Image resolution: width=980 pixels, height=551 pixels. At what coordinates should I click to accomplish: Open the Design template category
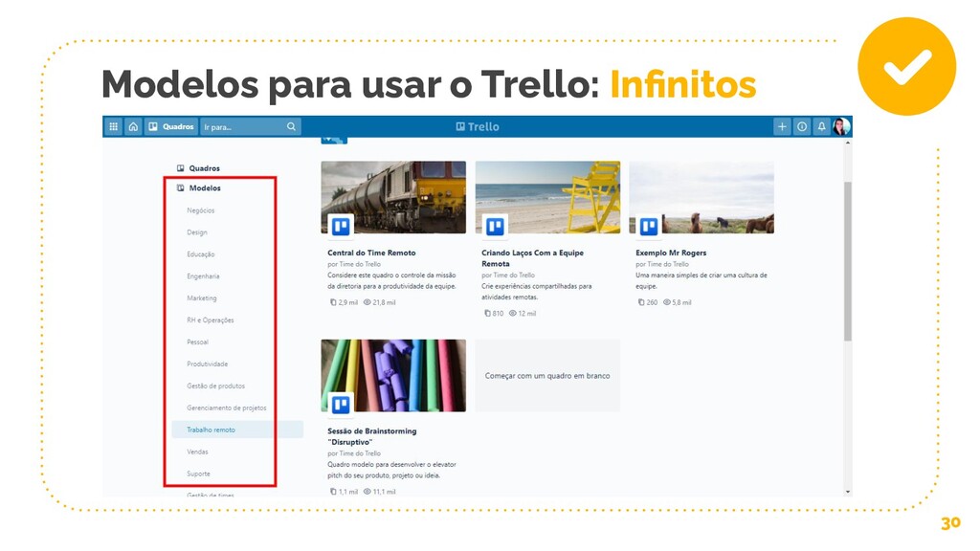tap(197, 232)
